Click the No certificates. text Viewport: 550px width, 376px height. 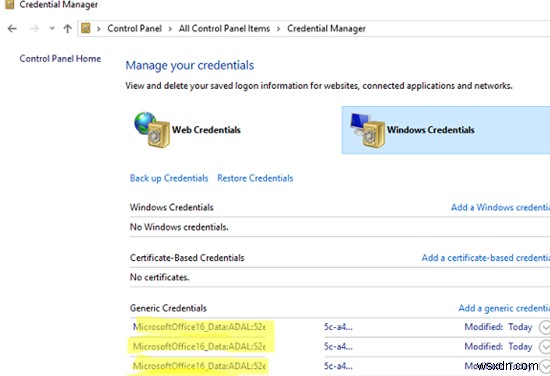click(x=160, y=277)
